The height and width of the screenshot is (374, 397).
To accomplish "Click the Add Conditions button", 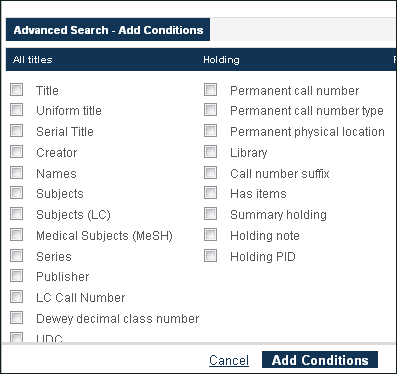I will 320,360.
